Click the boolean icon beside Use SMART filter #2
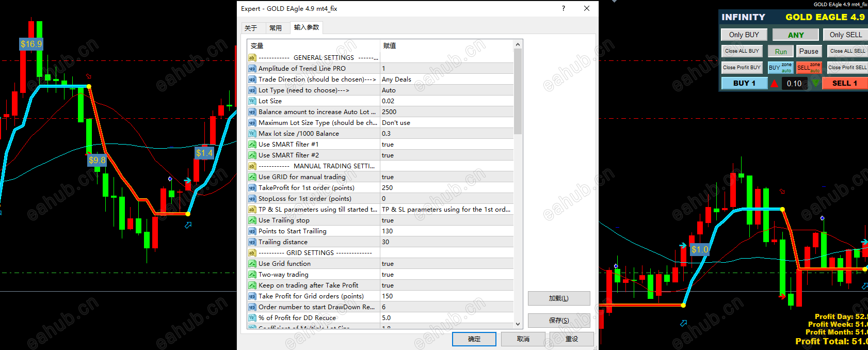Viewport: 868px width, 350px height. [252, 155]
